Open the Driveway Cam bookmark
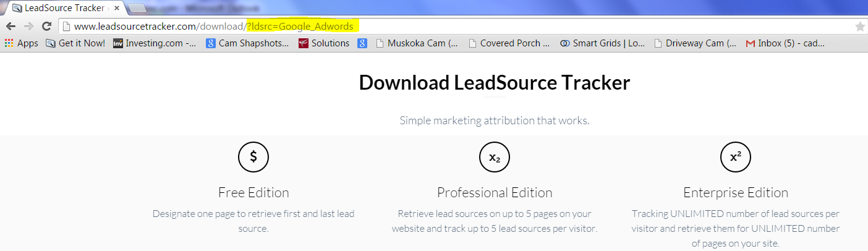868x251 pixels. pos(695,43)
